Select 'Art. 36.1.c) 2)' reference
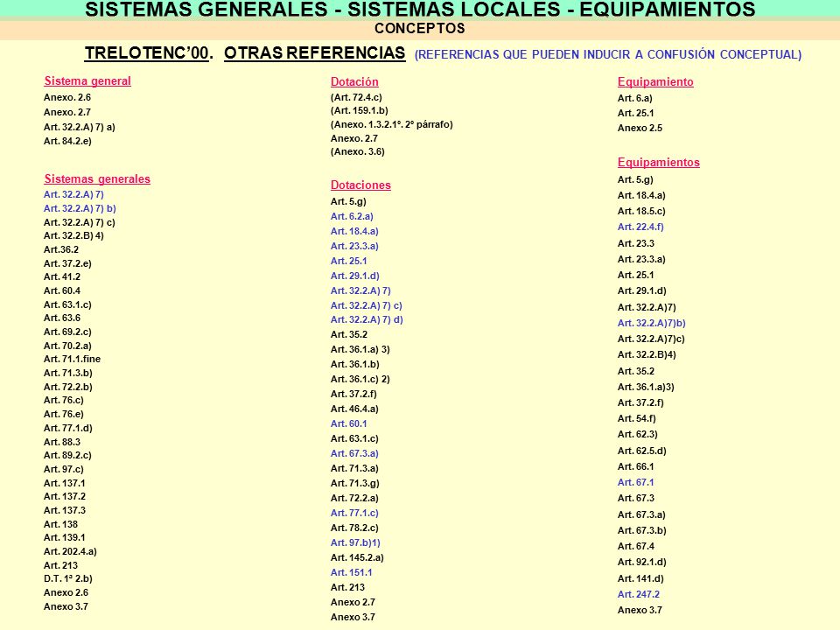Viewport: 840px width, 630px height. tap(360, 379)
